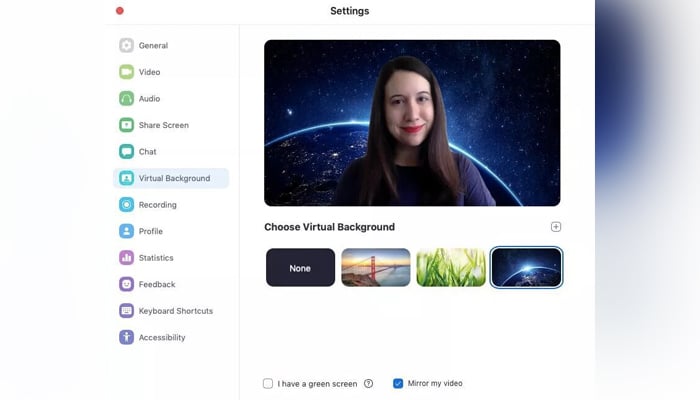Go to Profile label in sidebar
This screenshot has width=700, height=400.
tap(150, 231)
